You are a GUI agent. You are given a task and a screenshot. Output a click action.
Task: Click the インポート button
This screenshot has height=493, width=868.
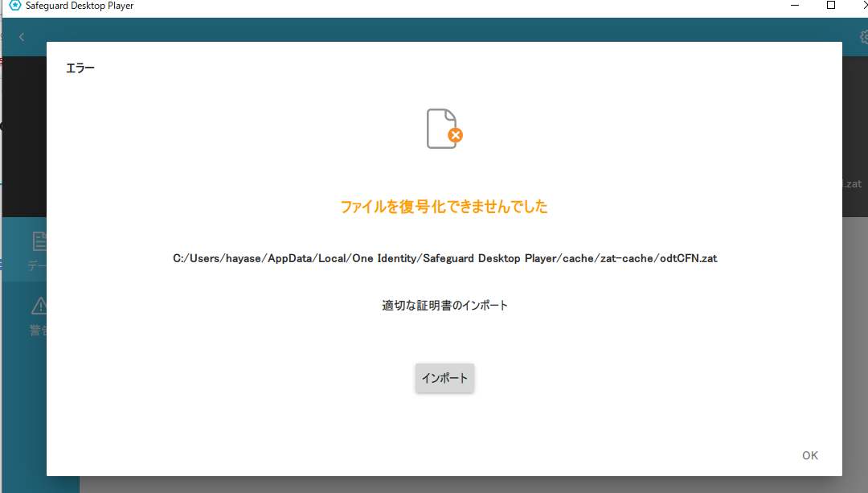tap(444, 378)
